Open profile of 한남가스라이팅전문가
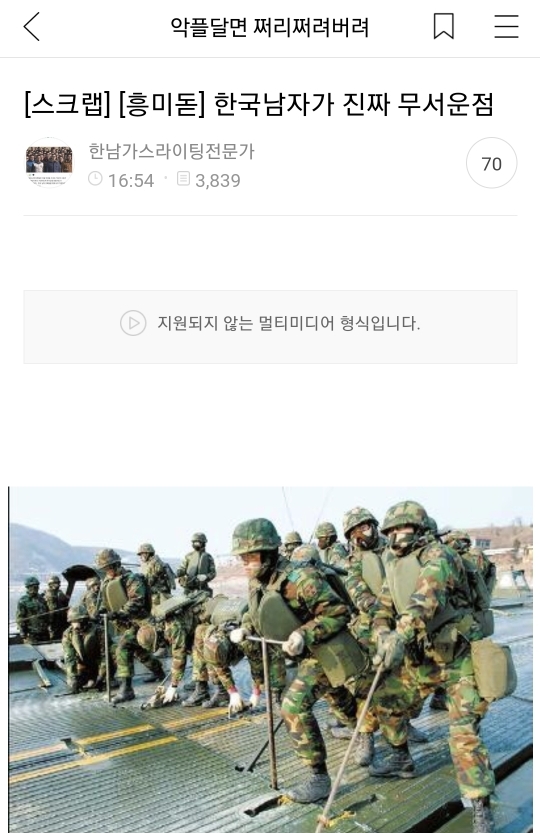Screen dimensions: 540x833 (171, 151)
